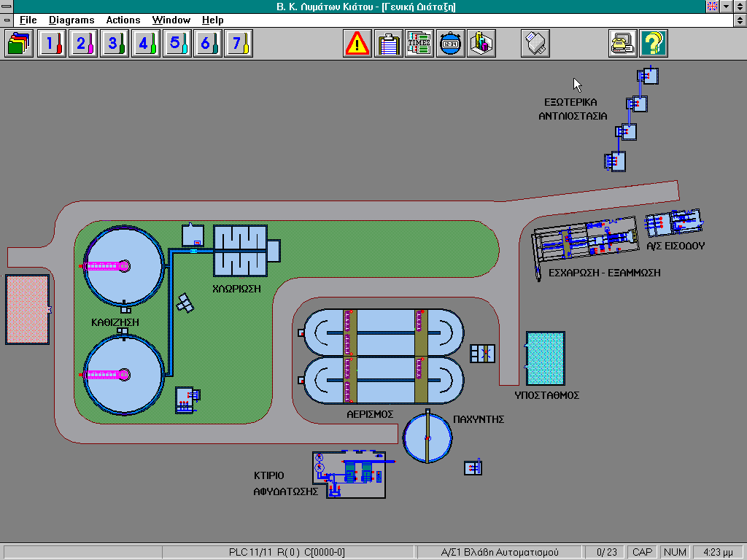The height and width of the screenshot is (560, 747).
Task: Click the ΠΑΧΥΝΤΗΣ circular thickener tank
Action: click(x=427, y=437)
